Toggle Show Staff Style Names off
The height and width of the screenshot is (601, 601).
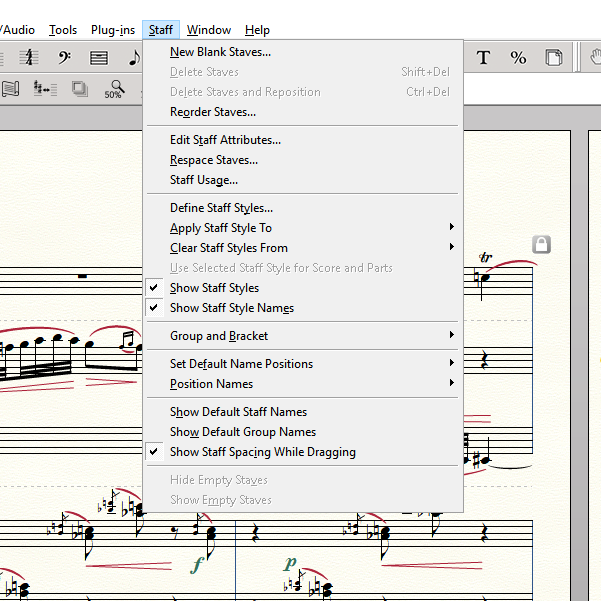pyautogui.click(x=231, y=308)
